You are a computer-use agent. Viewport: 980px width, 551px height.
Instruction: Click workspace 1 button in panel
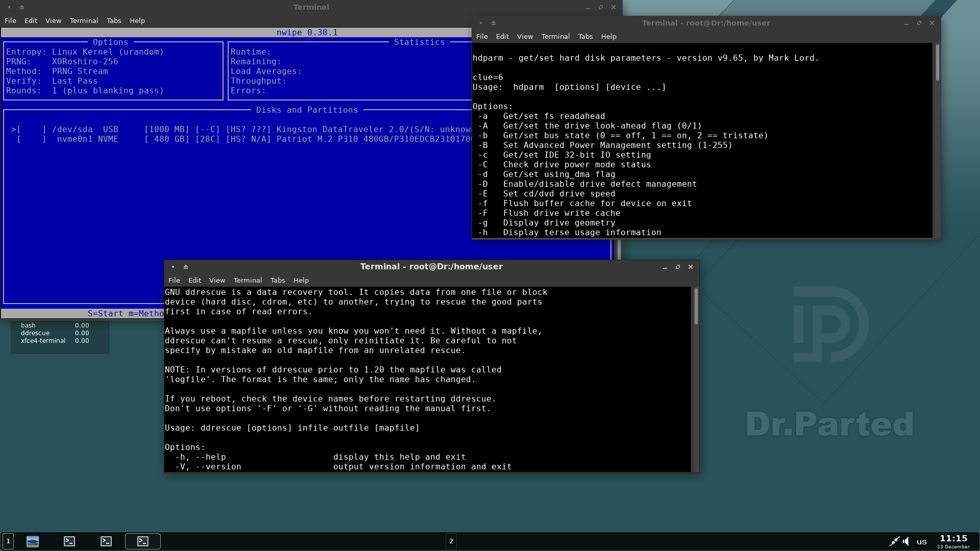click(8, 541)
